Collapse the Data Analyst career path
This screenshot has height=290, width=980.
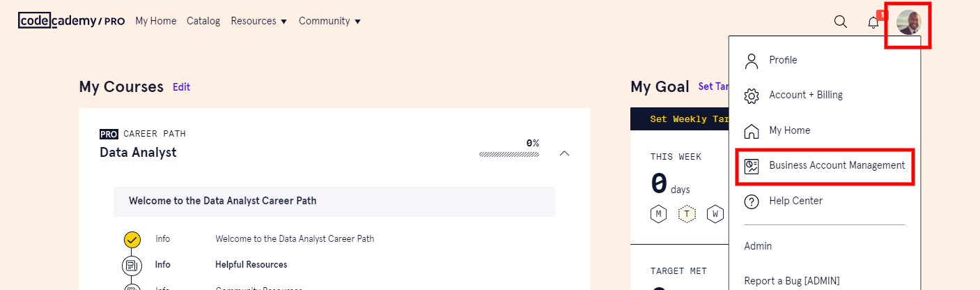[565, 153]
